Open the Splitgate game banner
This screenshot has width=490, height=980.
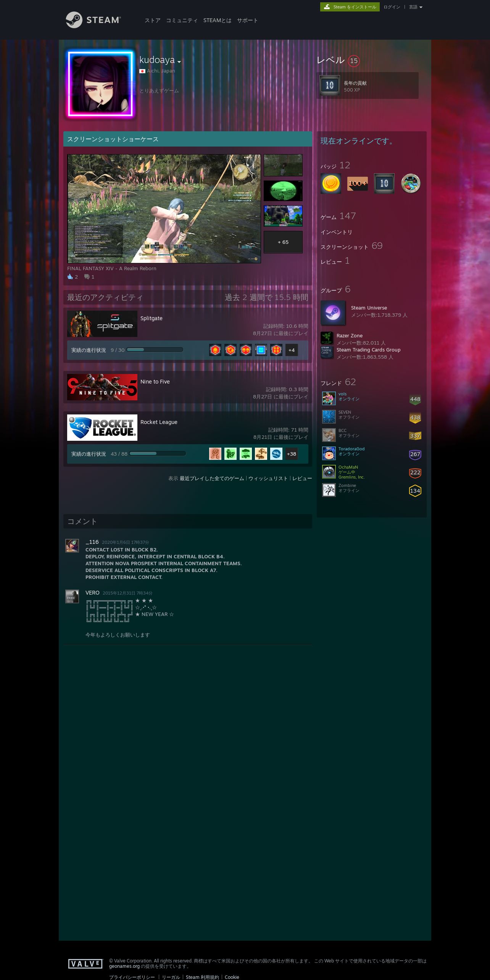(102, 324)
